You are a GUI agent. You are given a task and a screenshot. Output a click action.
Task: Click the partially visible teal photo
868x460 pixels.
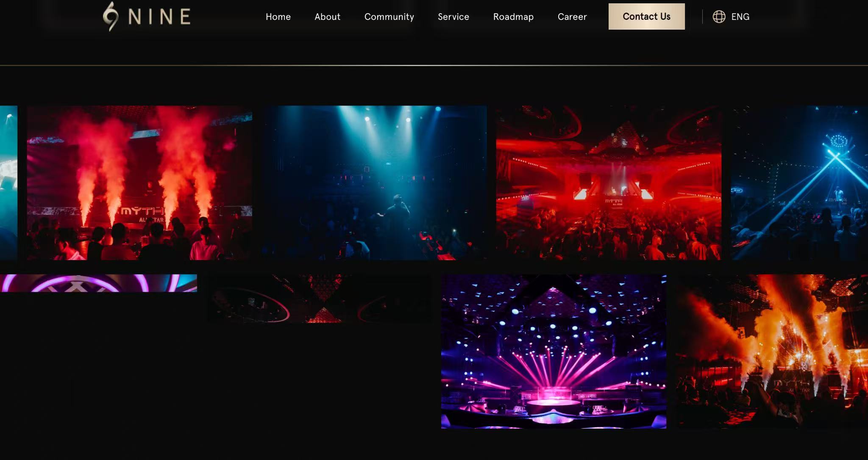pos(8,183)
